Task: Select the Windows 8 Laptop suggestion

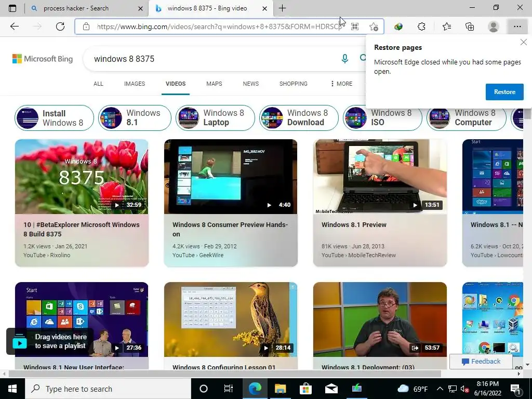Action: click(215, 118)
